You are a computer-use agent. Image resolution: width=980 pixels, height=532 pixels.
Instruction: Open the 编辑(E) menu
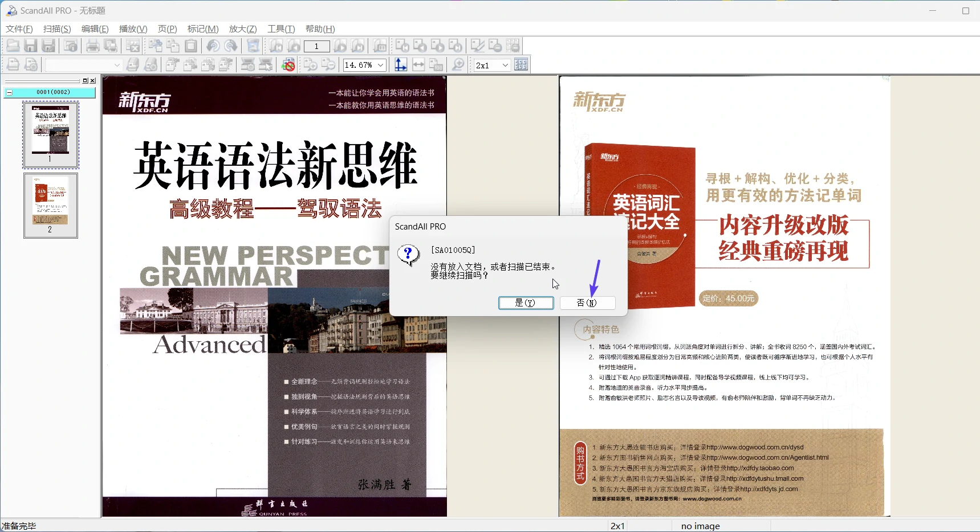click(95, 29)
